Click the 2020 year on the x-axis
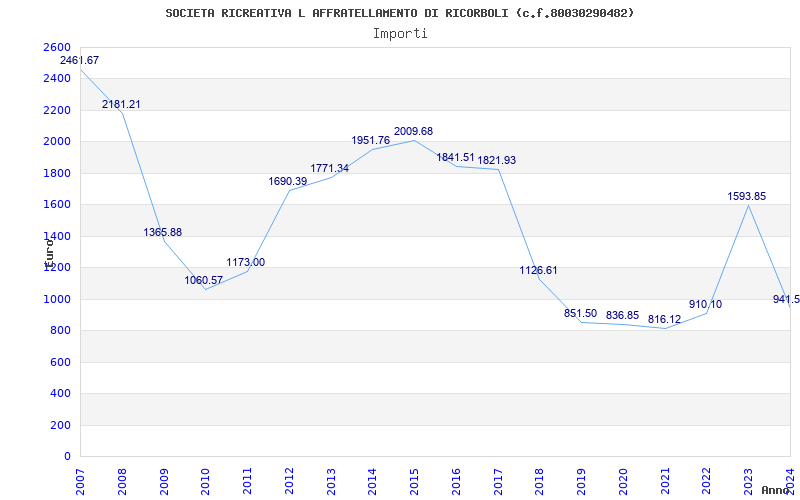This screenshot has height=500, width=800. click(623, 480)
